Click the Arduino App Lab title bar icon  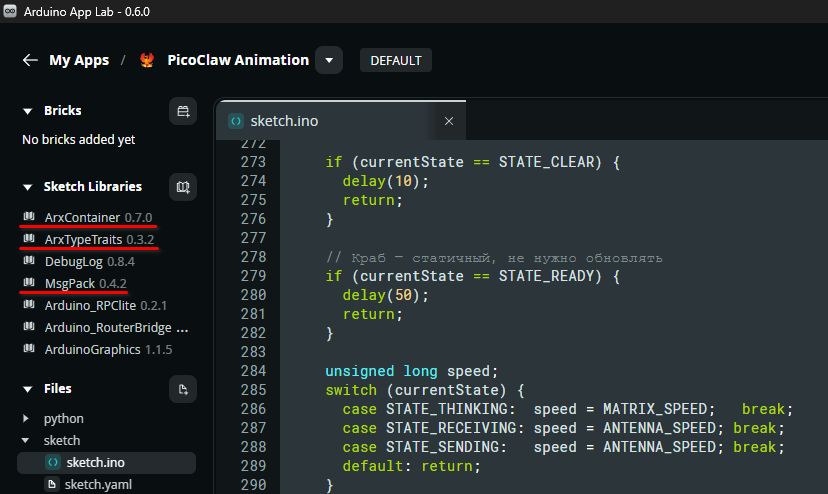pyautogui.click(x=10, y=11)
